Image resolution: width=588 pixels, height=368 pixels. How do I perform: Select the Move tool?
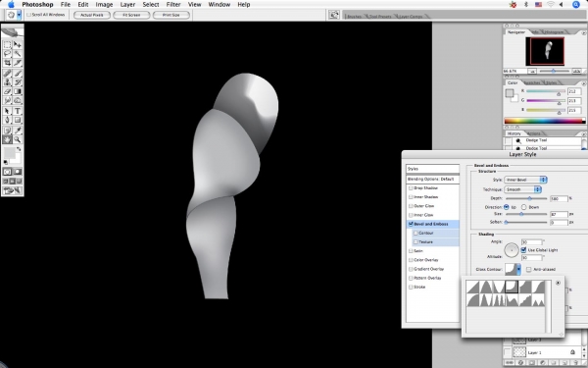point(18,45)
